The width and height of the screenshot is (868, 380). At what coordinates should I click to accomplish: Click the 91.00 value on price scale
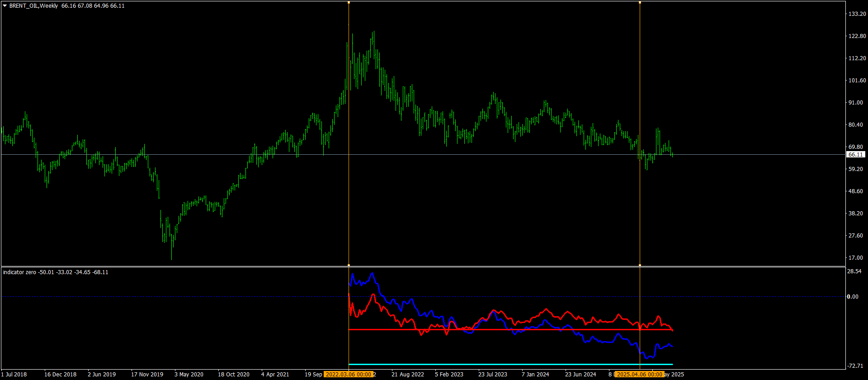(856, 103)
